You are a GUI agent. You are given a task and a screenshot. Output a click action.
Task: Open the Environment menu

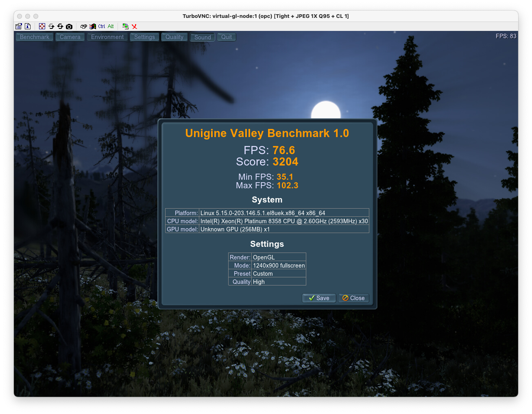(x=107, y=37)
